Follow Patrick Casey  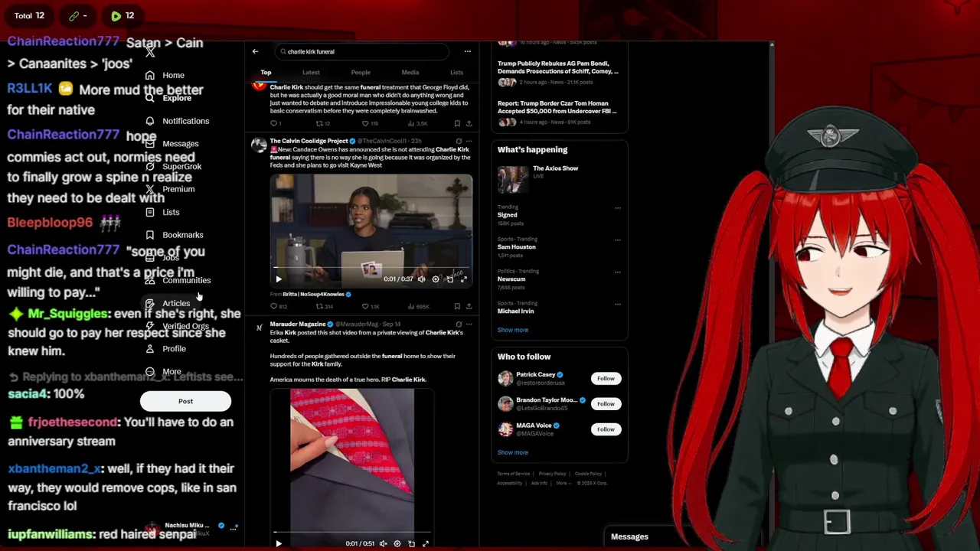[606, 378]
